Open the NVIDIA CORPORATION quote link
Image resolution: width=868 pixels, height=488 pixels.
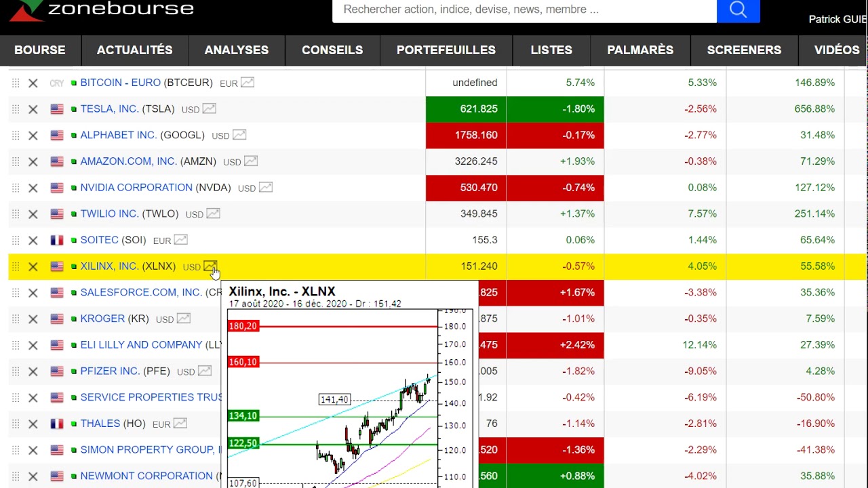[136, 188]
